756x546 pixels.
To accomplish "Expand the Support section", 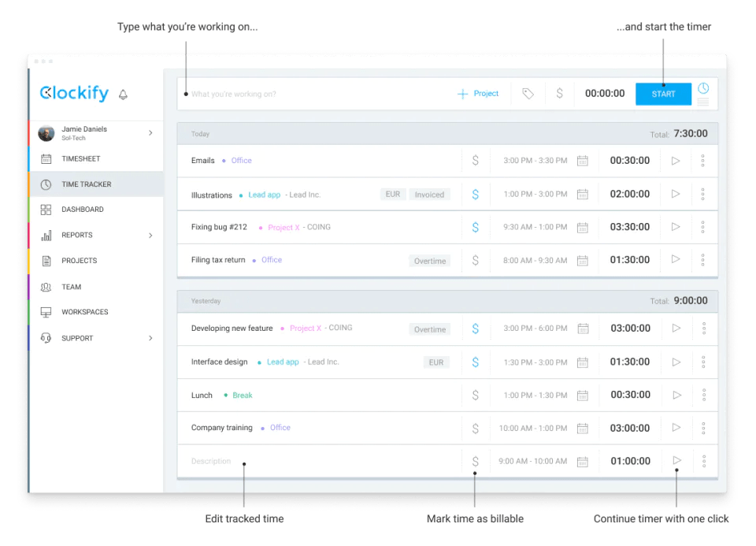I will coord(150,338).
